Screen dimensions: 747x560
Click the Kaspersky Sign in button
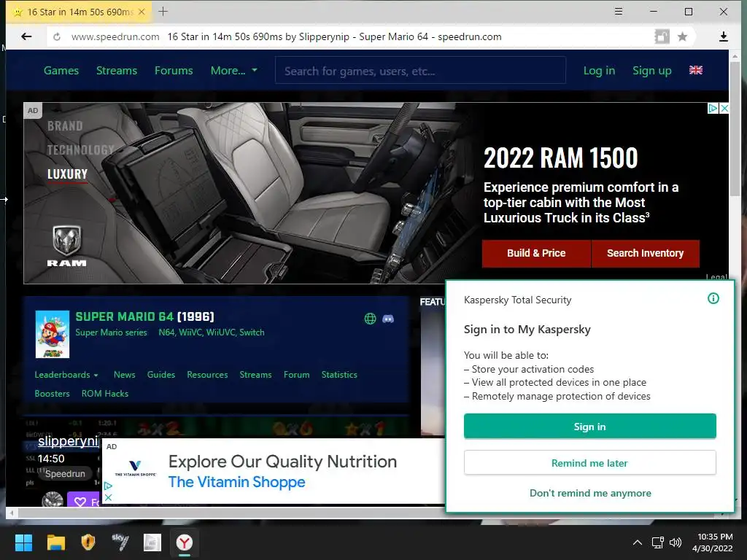tap(589, 426)
